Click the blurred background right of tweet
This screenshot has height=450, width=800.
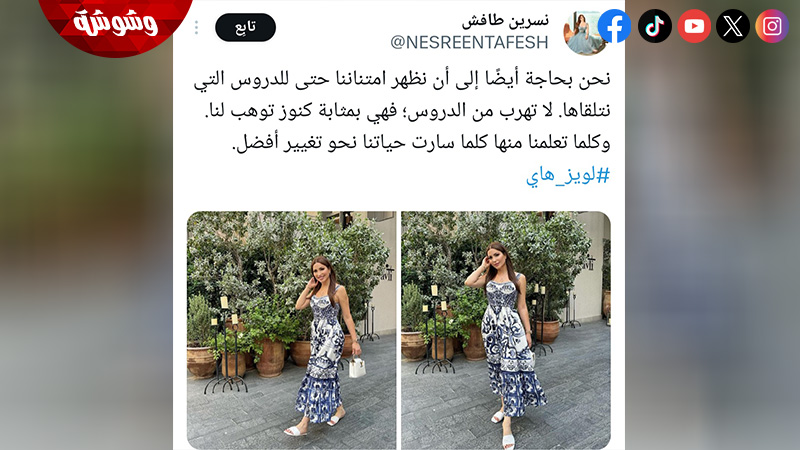pyautogui.click(x=712, y=255)
